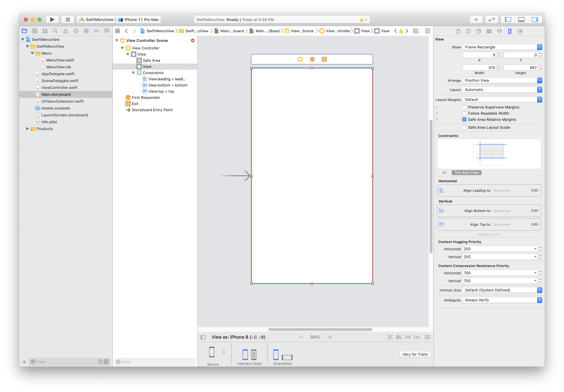Screen dimensions: 564x392
Task: Click the Add New Constraints icon
Action: [408, 337]
